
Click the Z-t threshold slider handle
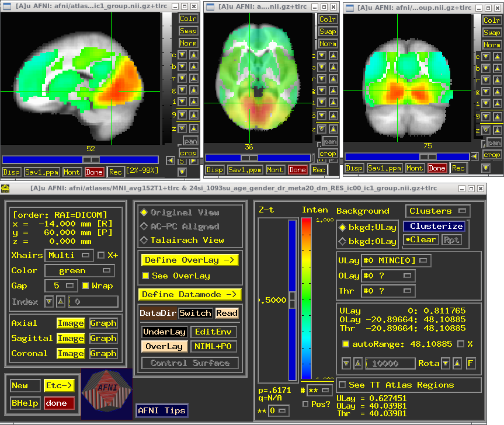(293, 300)
